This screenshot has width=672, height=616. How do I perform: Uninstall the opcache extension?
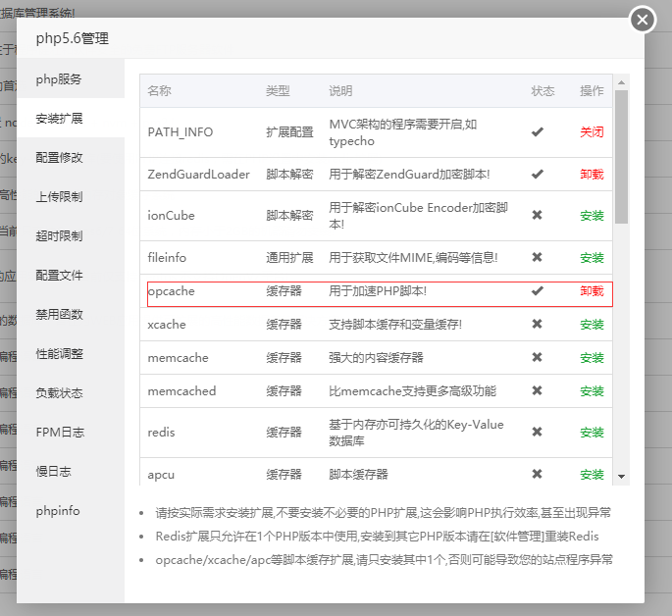pyautogui.click(x=592, y=290)
